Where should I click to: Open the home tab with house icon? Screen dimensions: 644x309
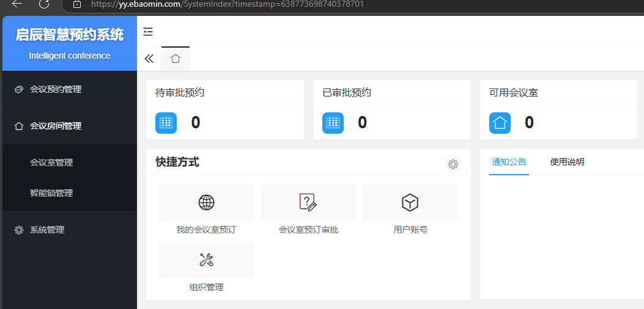(x=176, y=59)
